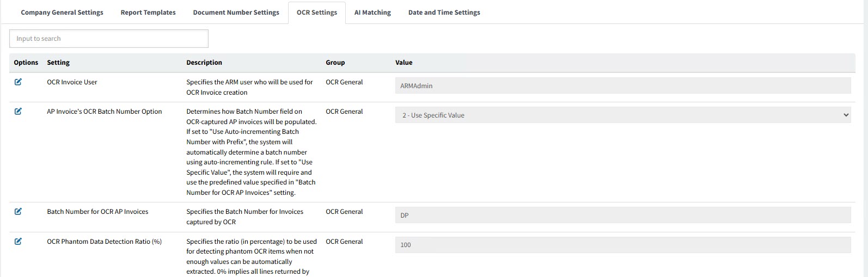The width and height of the screenshot is (868, 277).
Task: Go to the Document Number Settings tab
Action: point(236,13)
